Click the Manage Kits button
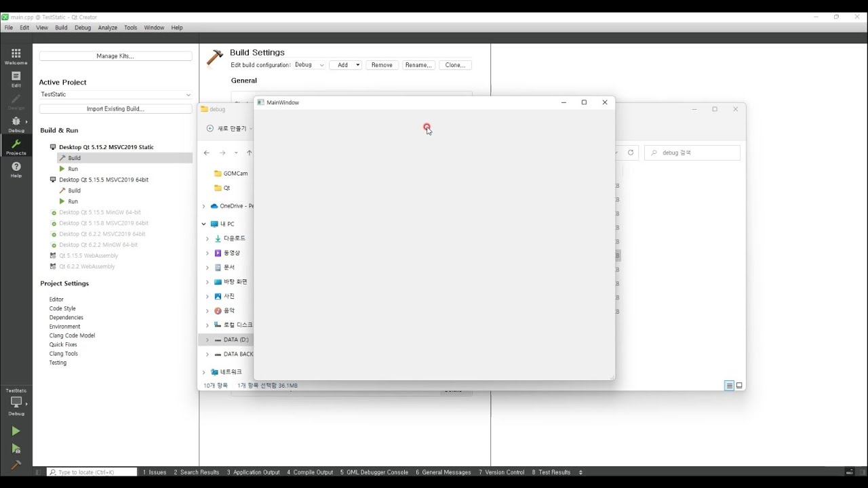 [x=116, y=56]
